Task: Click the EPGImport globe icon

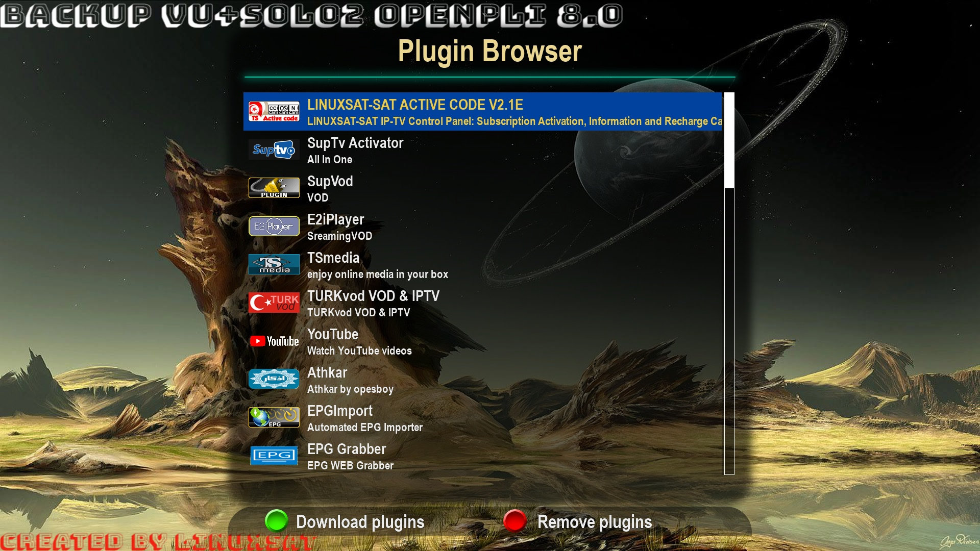Action: [274, 417]
